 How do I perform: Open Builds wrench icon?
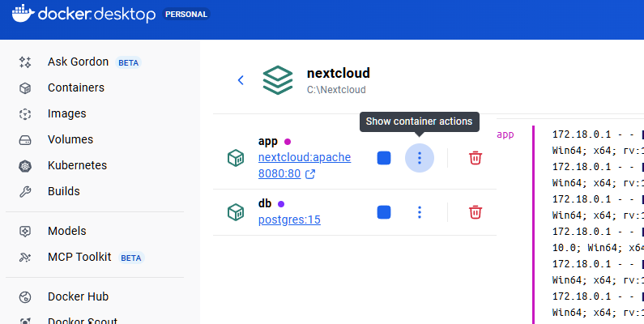(x=25, y=191)
